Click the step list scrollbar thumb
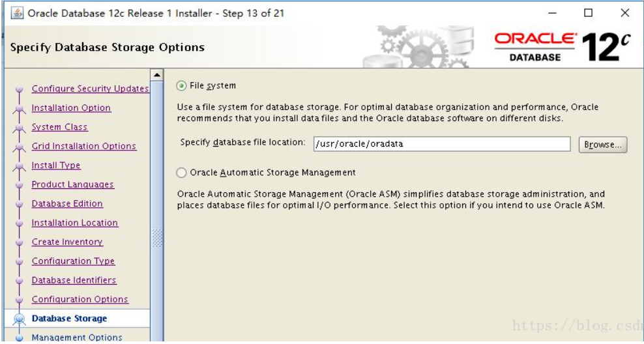 [157, 238]
